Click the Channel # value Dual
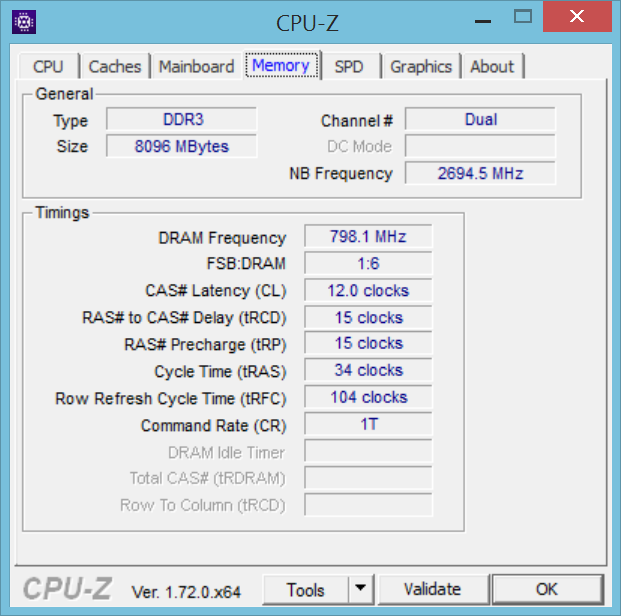The image size is (621, 616). pos(480,119)
